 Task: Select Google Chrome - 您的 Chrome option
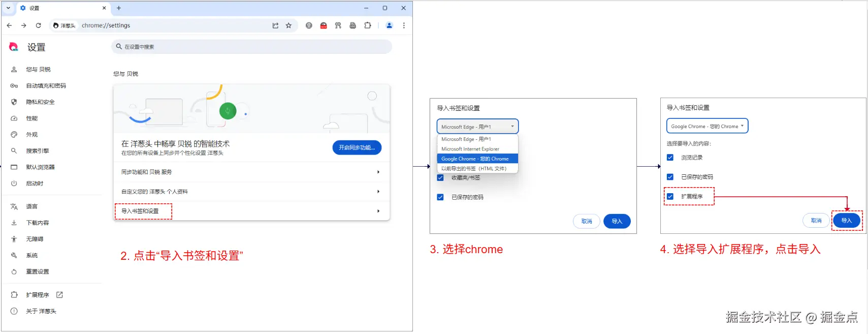pyautogui.click(x=477, y=159)
